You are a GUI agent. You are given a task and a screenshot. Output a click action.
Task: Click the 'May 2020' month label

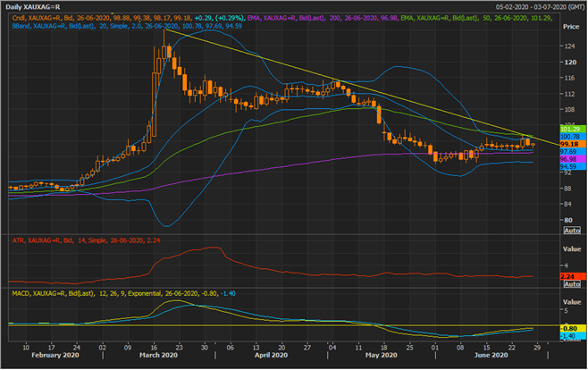click(382, 355)
